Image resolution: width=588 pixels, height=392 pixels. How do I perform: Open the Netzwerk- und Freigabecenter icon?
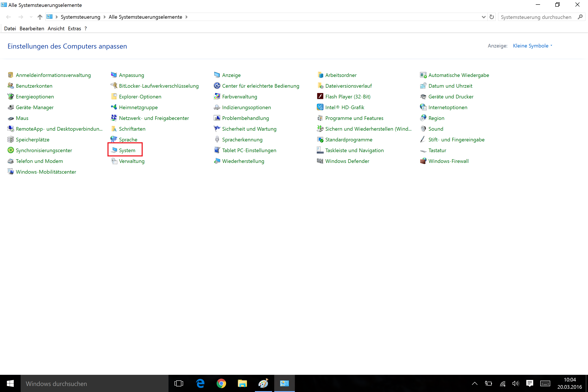[114, 118]
